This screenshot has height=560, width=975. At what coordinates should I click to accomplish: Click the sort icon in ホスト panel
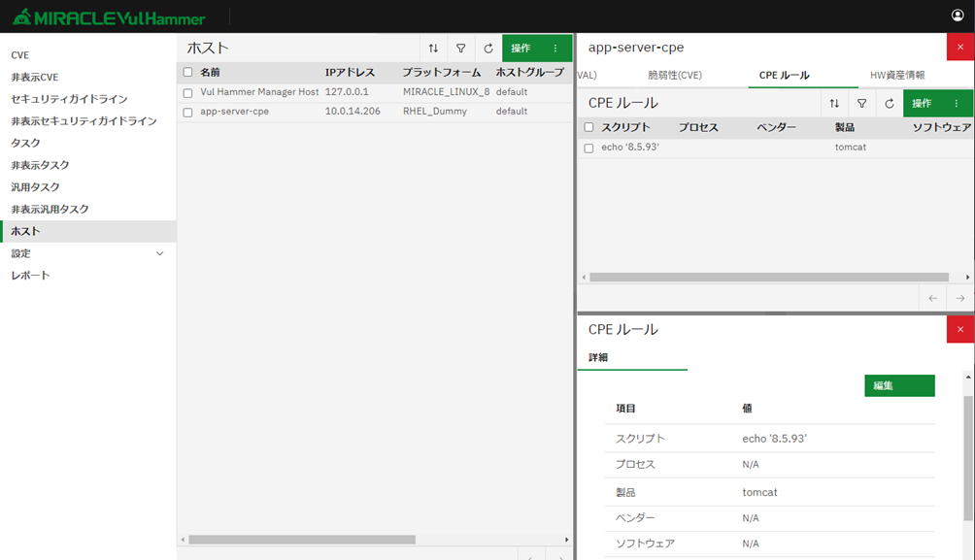coord(433,49)
